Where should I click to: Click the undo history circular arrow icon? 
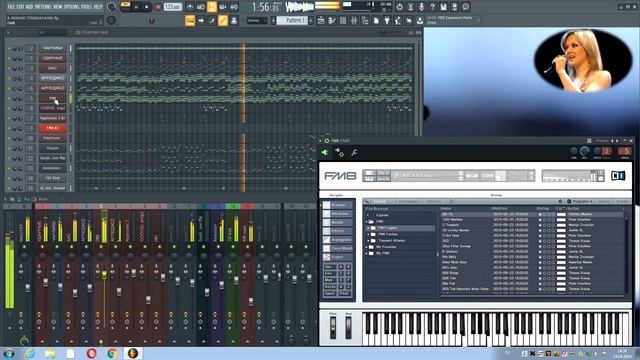(x=399, y=7)
